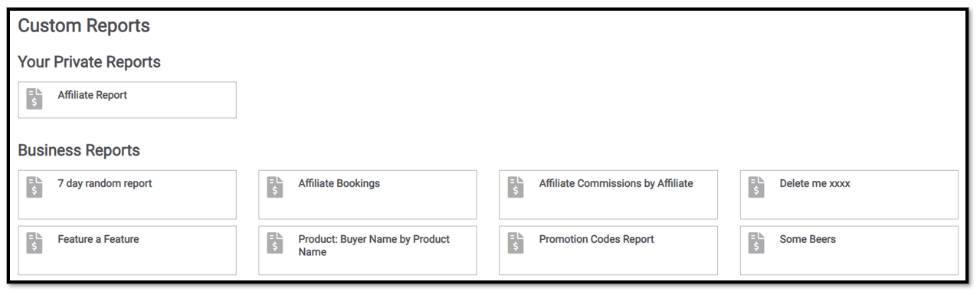Click the Affiliate Commissions by Affiliate icon
Image resolution: width=980 pixels, height=295 pixels.
pyautogui.click(x=516, y=187)
